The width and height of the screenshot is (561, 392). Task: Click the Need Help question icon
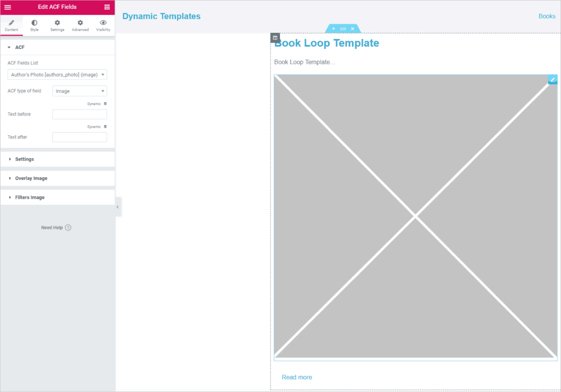point(68,228)
